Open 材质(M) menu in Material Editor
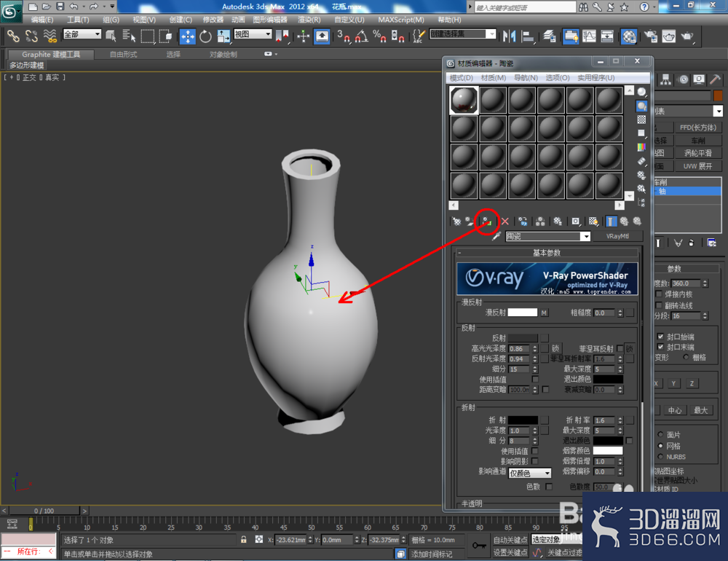The height and width of the screenshot is (561, 728). click(494, 78)
